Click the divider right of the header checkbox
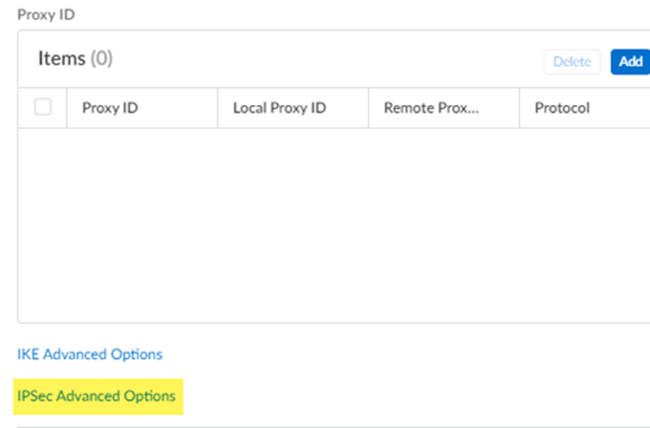 (67, 108)
